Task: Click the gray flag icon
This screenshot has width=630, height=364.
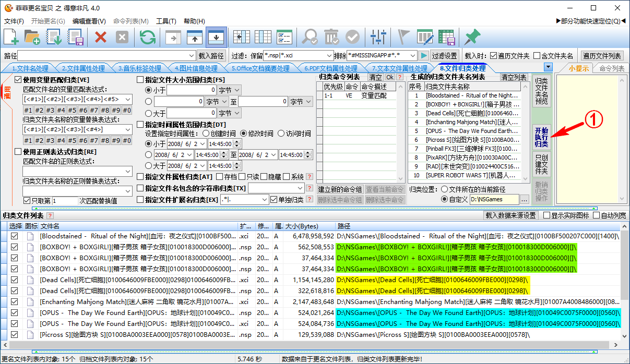Action: point(403,37)
